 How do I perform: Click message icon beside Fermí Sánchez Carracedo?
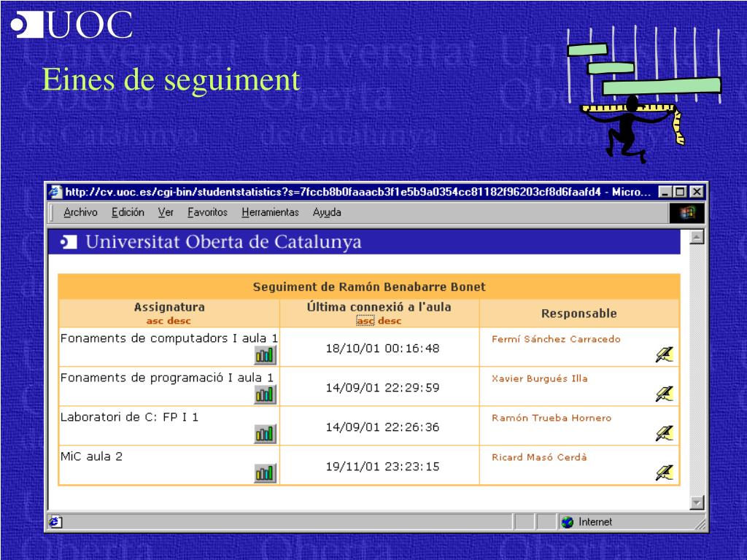(x=664, y=354)
